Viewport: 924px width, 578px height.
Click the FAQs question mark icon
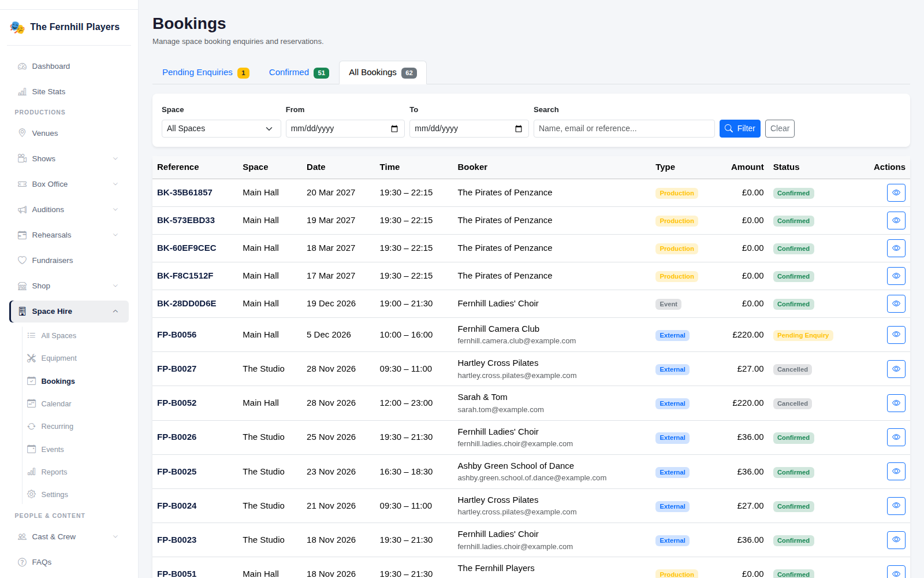(22, 562)
